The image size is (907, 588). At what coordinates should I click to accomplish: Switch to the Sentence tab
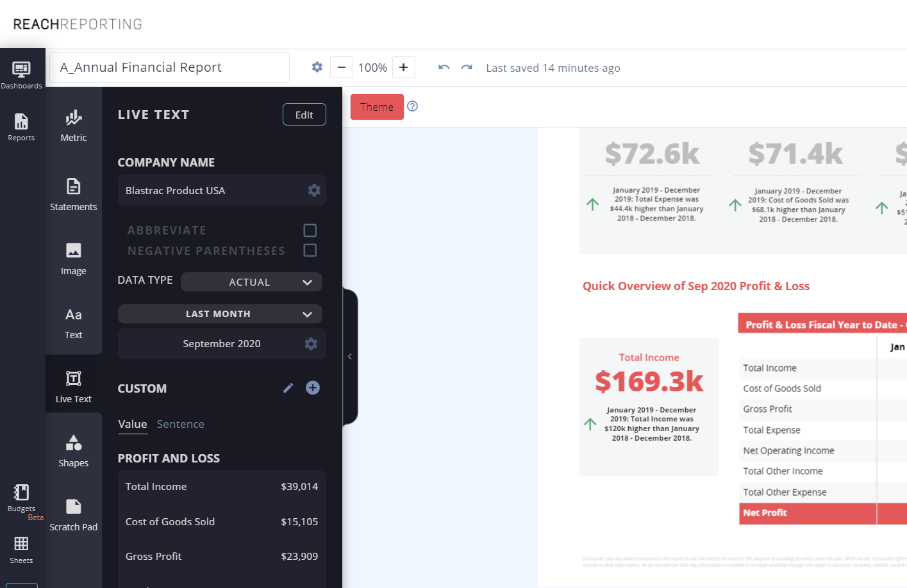coord(180,424)
